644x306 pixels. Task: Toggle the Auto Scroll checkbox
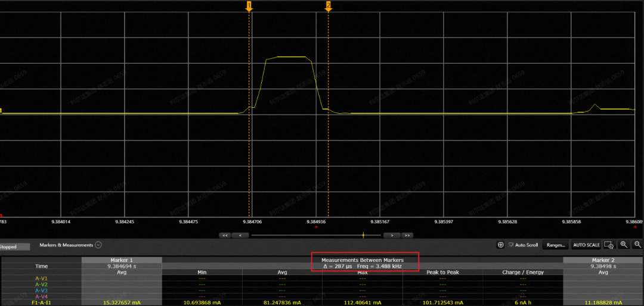[x=510, y=245]
